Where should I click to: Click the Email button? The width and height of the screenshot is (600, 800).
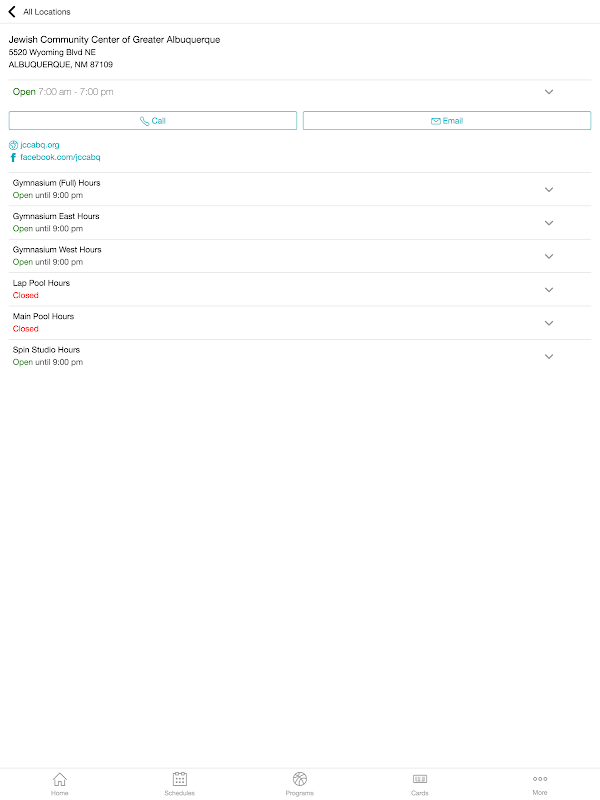(x=447, y=121)
